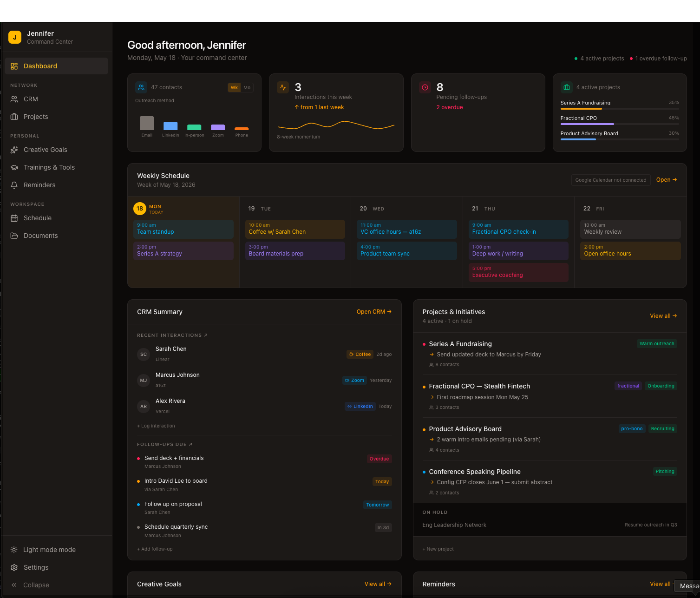This screenshot has width=700, height=598.
Task: Click the Zoom interaction tag
Action: coord(354,380)
